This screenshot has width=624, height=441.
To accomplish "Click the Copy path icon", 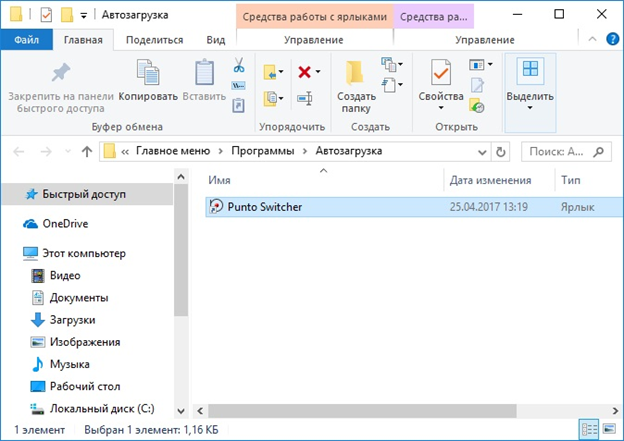I will 238,86.
